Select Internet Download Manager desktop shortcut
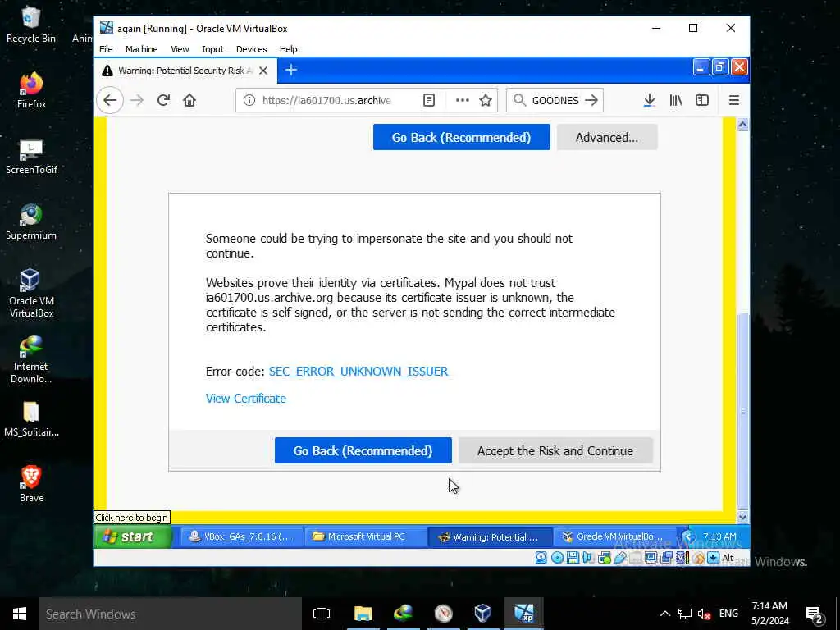Viewport: 840px width, 630px height. pos(31,359)
